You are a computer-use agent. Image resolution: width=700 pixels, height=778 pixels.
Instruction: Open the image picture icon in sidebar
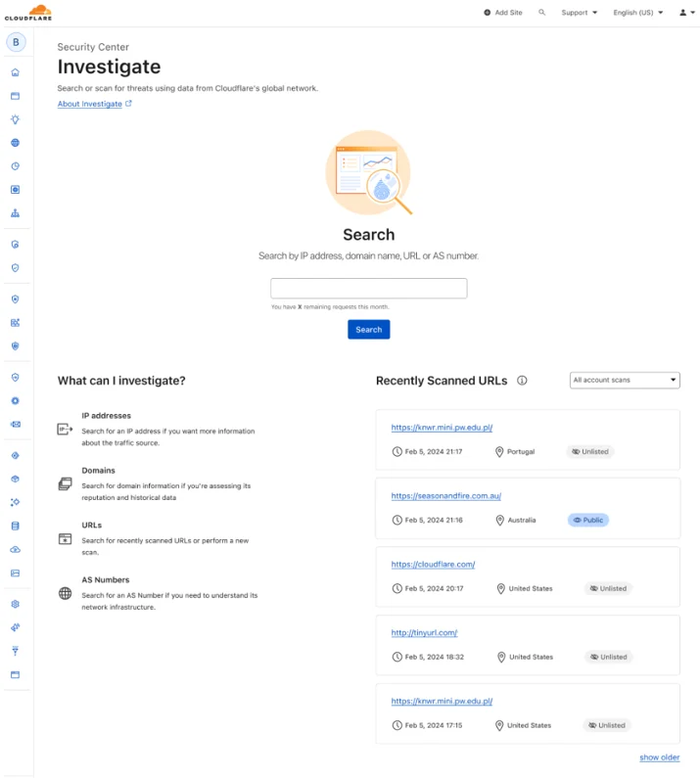[16, 573]
